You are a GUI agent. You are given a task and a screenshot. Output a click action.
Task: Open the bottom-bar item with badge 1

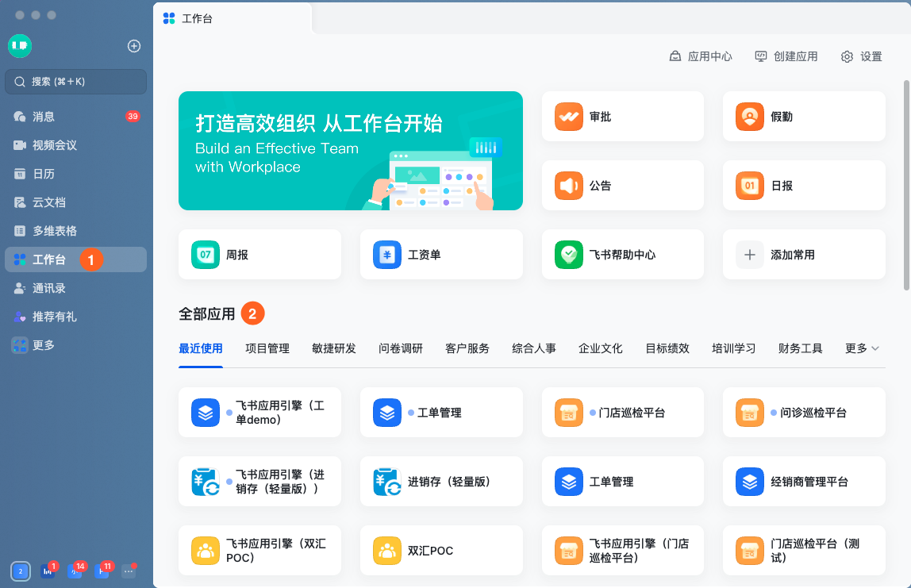48,571
